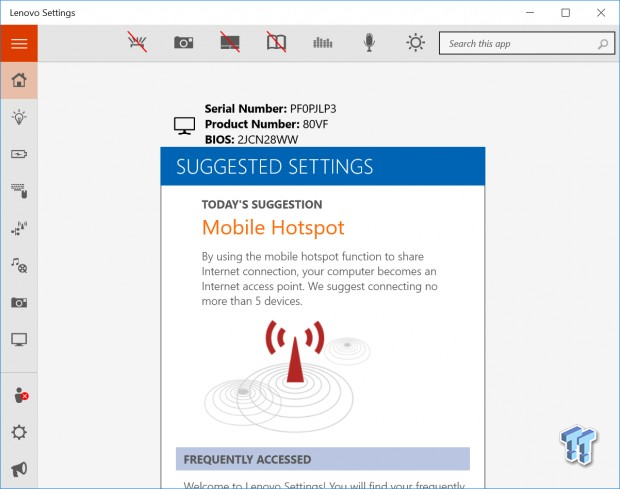Open the gear app settings

[19, 432]
